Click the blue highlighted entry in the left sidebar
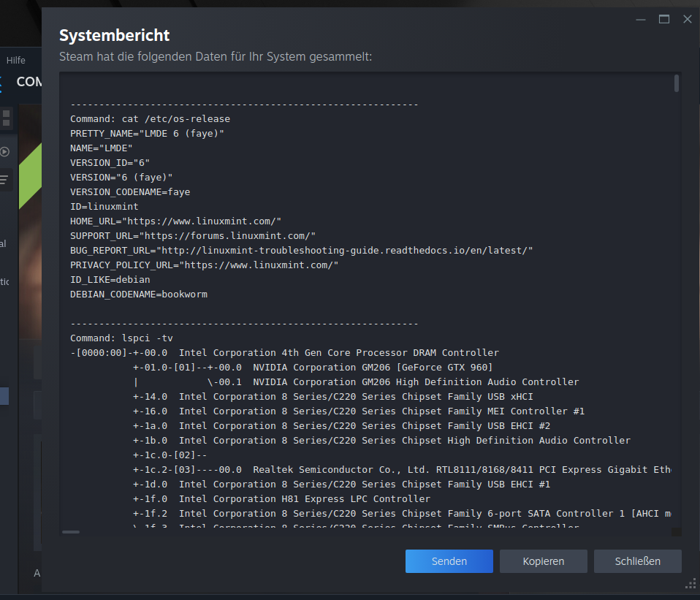Screen dimensions: 700x600 4,395
